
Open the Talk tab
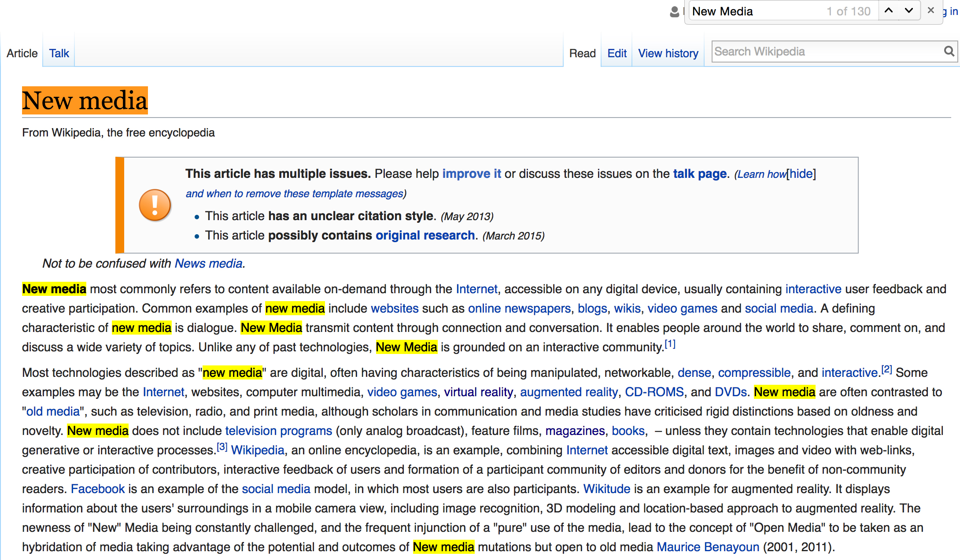59,53
